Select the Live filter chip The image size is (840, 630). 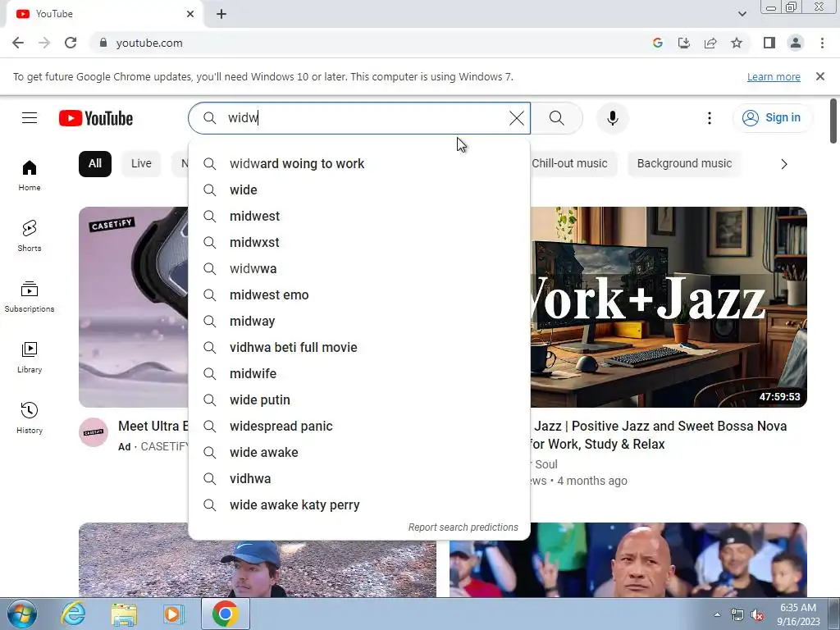(141, 163)
